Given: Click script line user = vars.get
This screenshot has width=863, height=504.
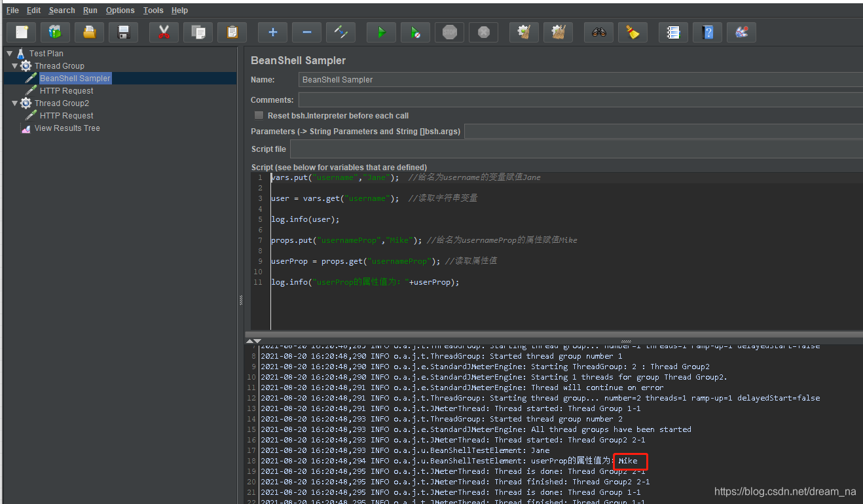Looking at the screenshot, I should (374, 198).
